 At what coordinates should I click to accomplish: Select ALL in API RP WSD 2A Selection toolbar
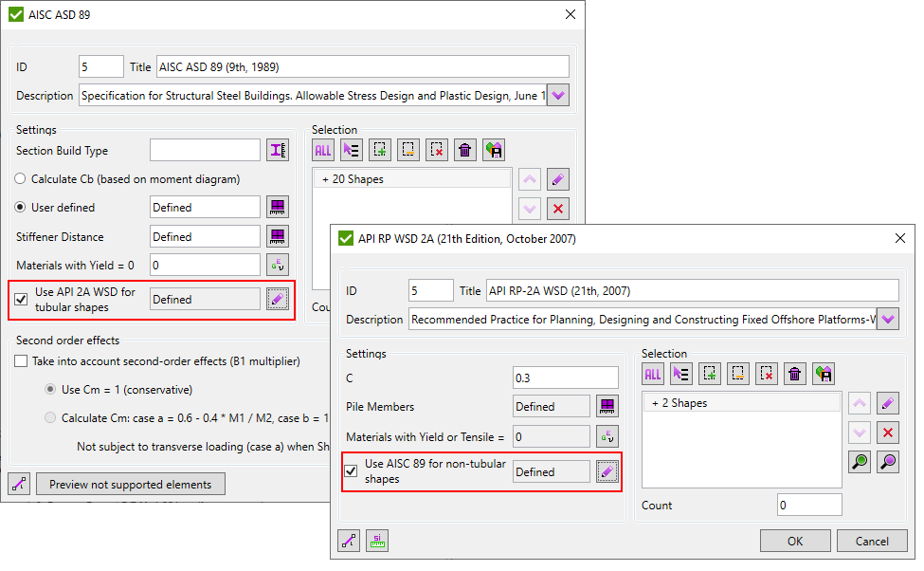pos(652,374)
